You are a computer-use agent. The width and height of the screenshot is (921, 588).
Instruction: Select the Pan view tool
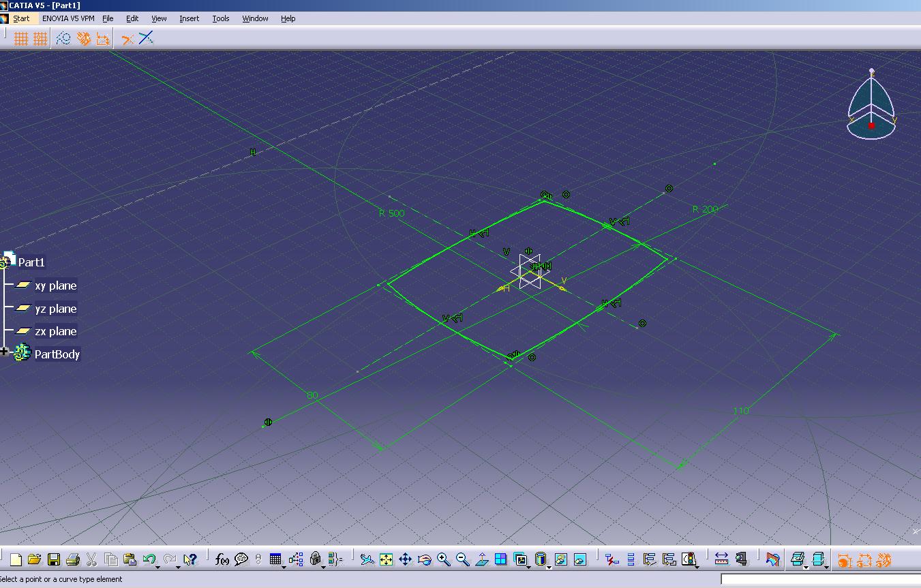pos(405,559)
